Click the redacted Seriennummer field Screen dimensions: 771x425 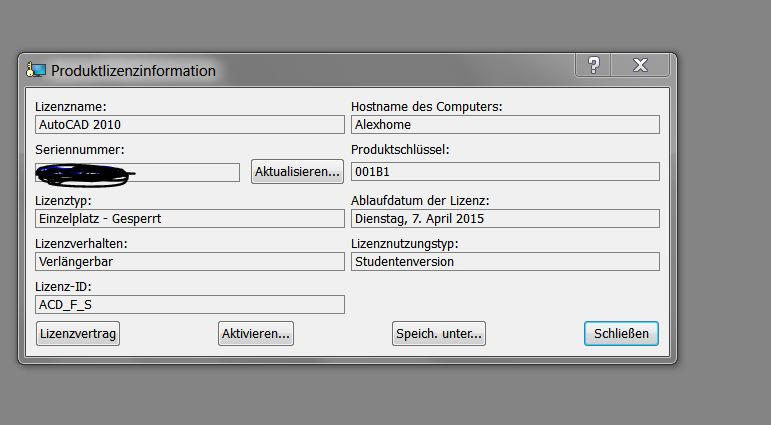(138, 173)
